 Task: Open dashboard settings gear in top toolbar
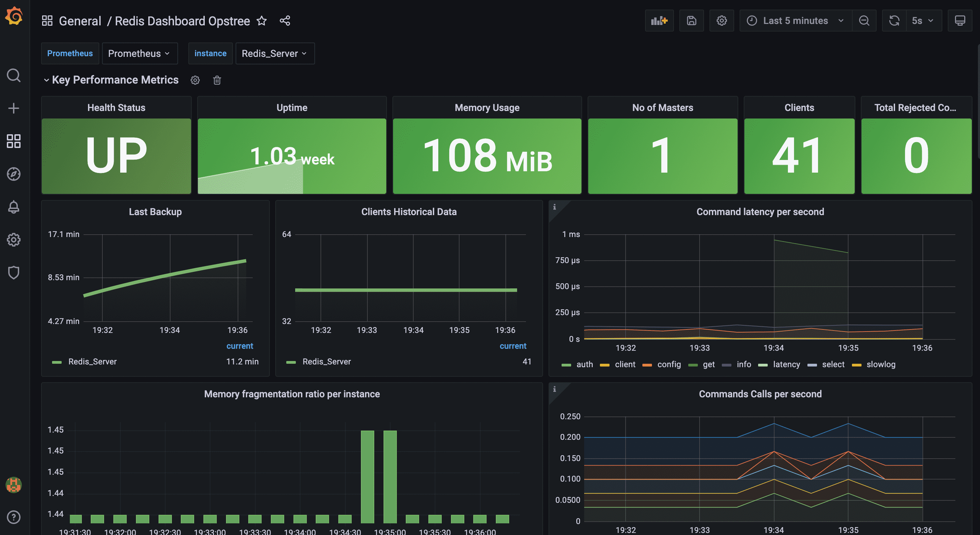click(721, 21)
